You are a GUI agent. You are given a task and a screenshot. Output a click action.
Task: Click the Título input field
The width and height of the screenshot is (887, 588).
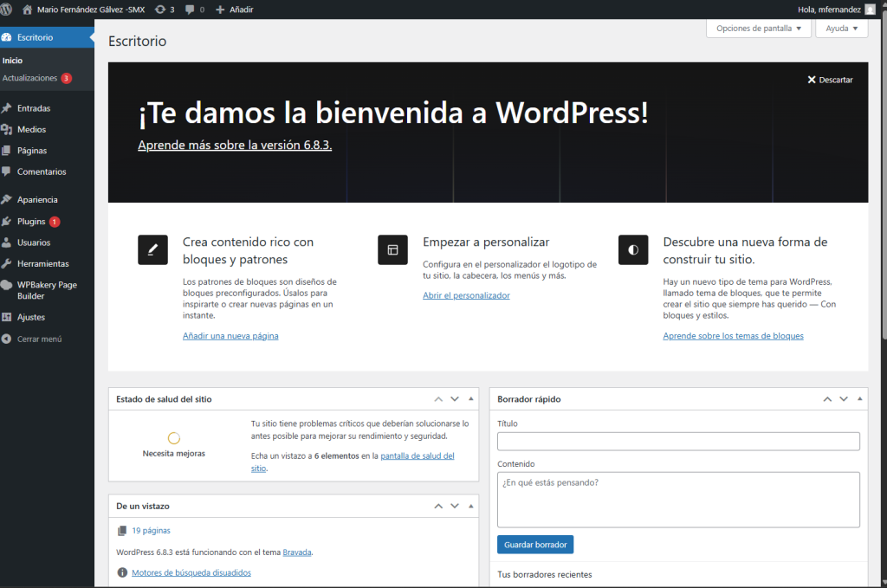(x=677, y=442)
